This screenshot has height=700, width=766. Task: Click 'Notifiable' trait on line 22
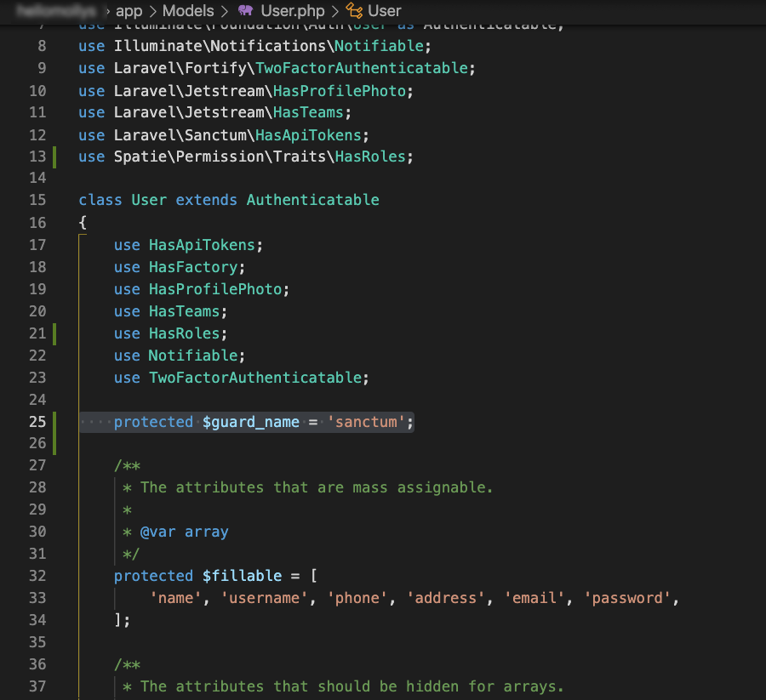coord(193,356)
